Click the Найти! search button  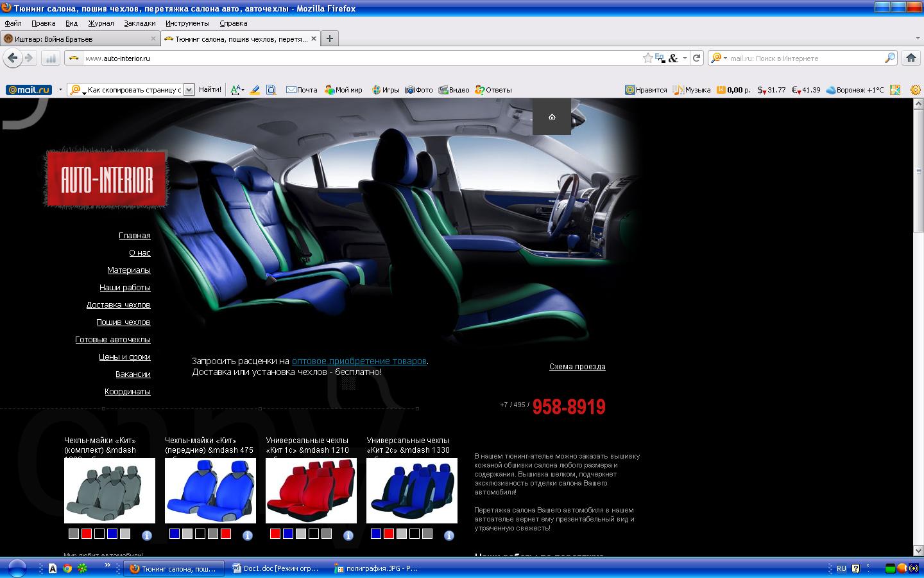click(x=210, y=90)
